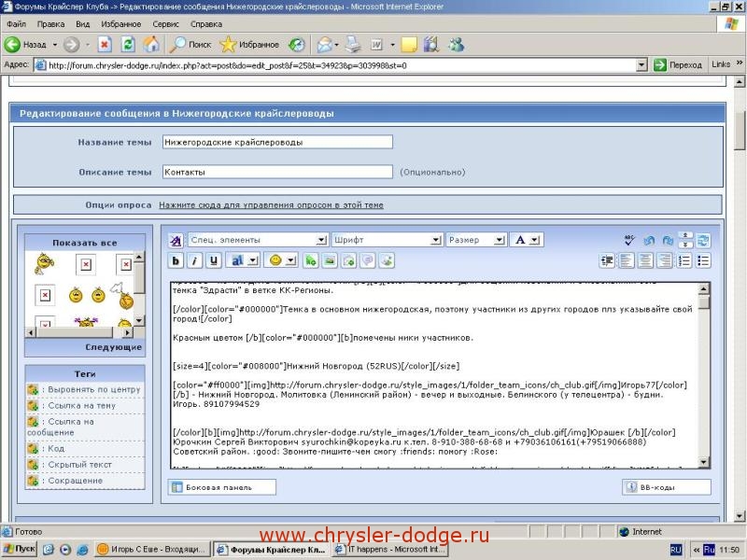The height and width of the screenshot is (560, 747).
Task: Toggle underline formatting in editor
Action: pos(214,260)
